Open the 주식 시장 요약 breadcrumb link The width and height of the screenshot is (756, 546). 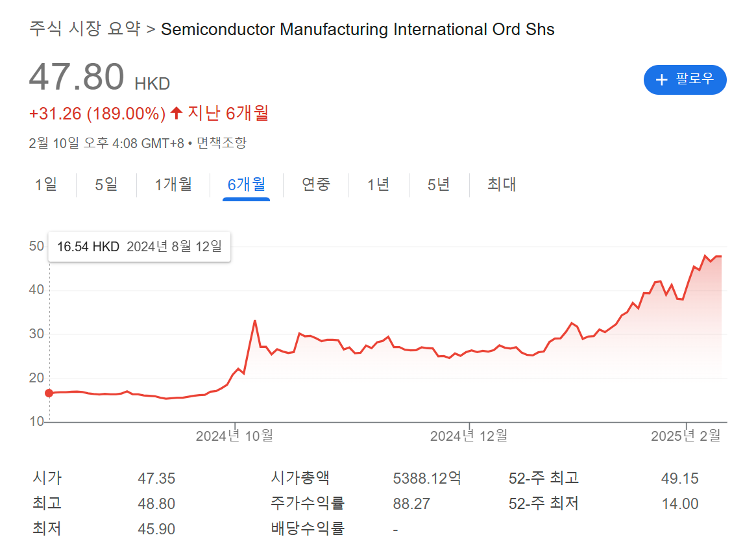85,29
